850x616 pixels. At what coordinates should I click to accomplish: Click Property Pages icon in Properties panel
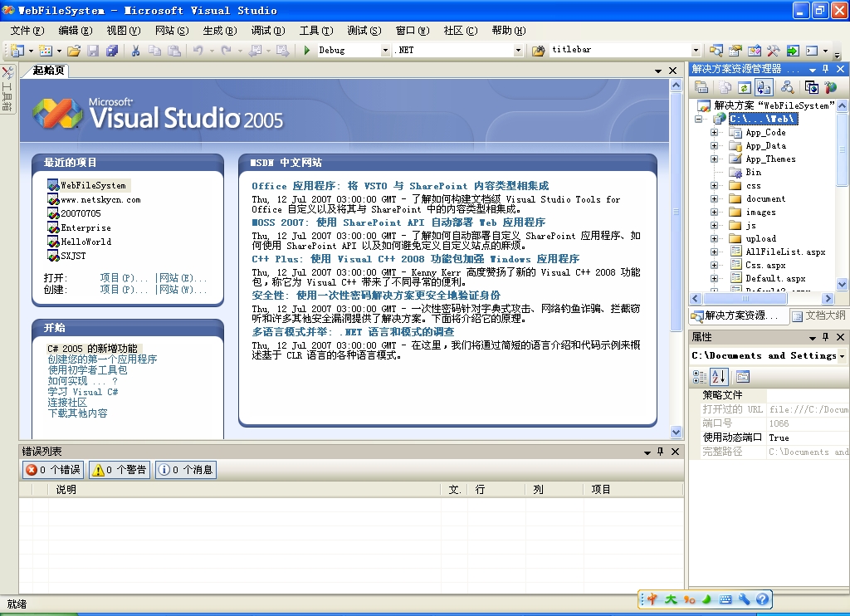coord(743,376)
